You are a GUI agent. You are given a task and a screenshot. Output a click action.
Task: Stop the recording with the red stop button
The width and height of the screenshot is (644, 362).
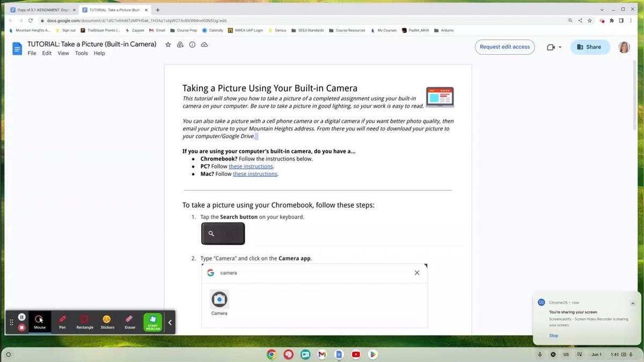(x=21, y=327)
